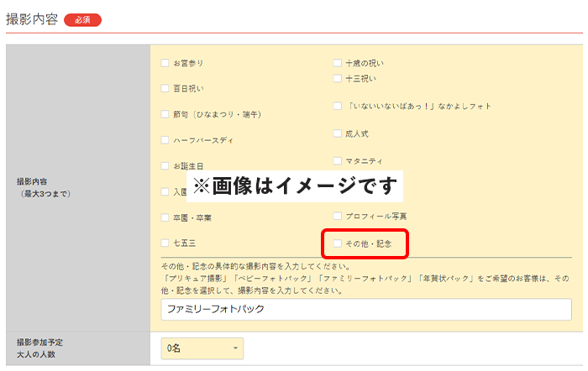Check the お宮参り checkbox

coord(165,63)
